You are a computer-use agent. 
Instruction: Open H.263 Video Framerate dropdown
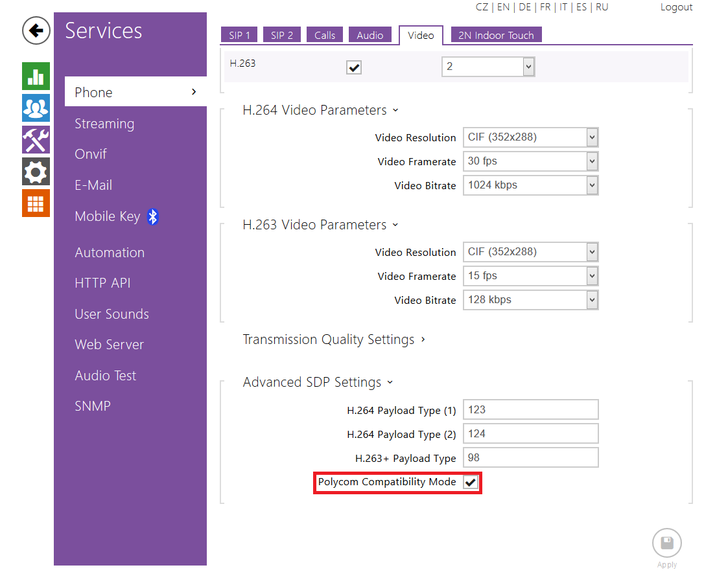click(530, 276)
